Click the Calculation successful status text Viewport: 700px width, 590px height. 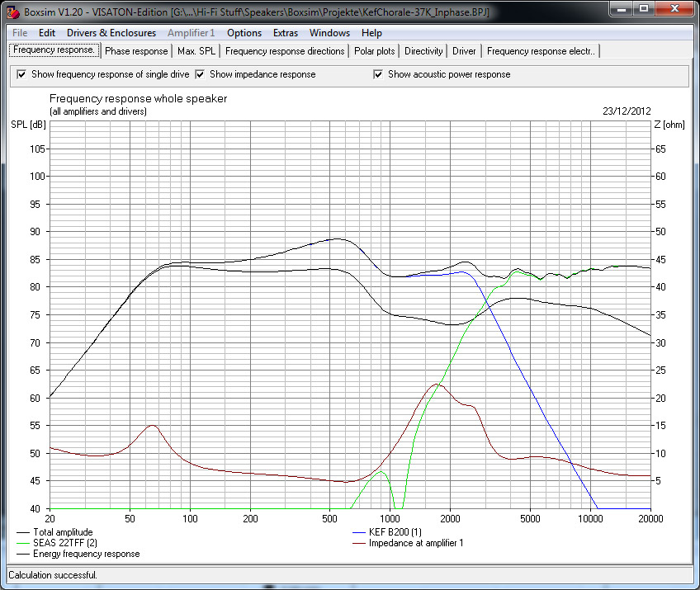click(x=53, y=575)
